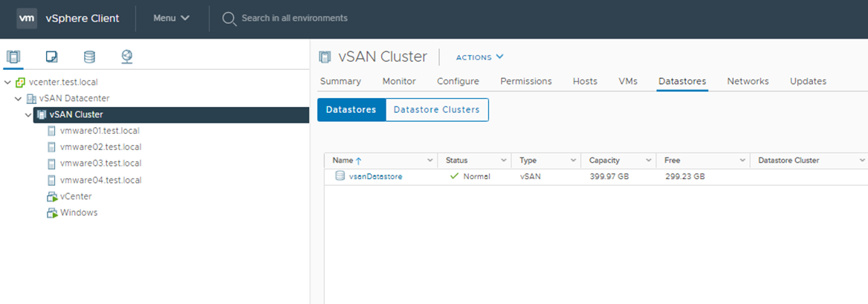This screenshot has width=868, height=304.
Task: Open the VMs and Templates inventory view icon
Action: click(51, 56)
